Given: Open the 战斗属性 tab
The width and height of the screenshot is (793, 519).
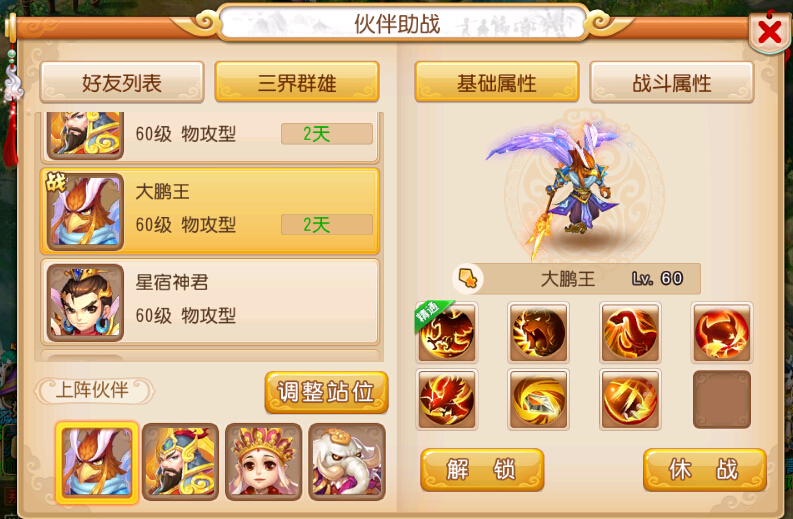Looking at the screenshot, I should (672, 82).
